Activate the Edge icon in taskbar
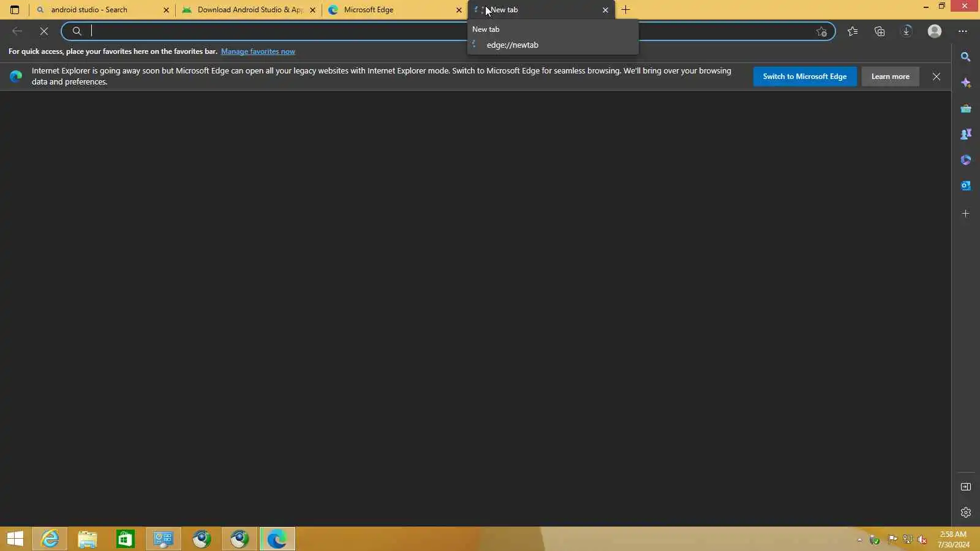Viewport: 980px width, 551px height. click(277, 539)
